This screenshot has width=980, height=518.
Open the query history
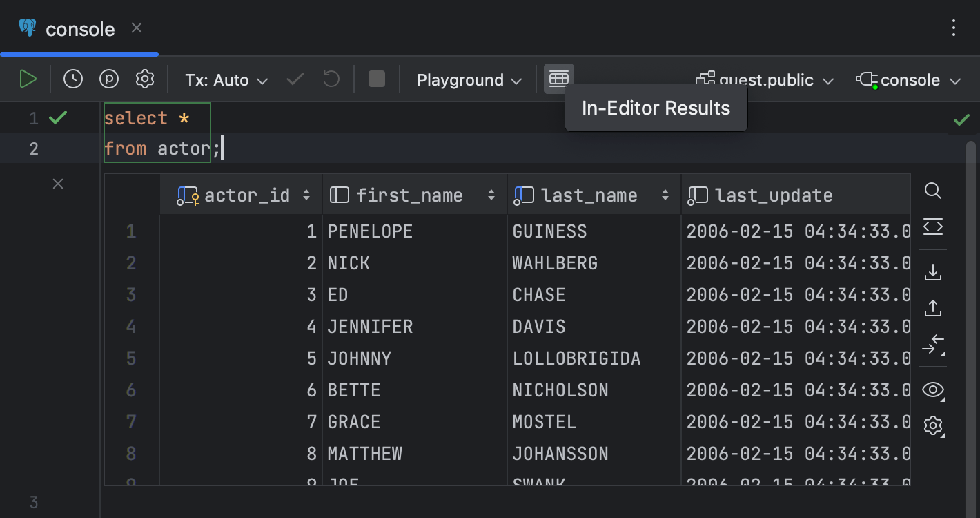click(72, 78)
